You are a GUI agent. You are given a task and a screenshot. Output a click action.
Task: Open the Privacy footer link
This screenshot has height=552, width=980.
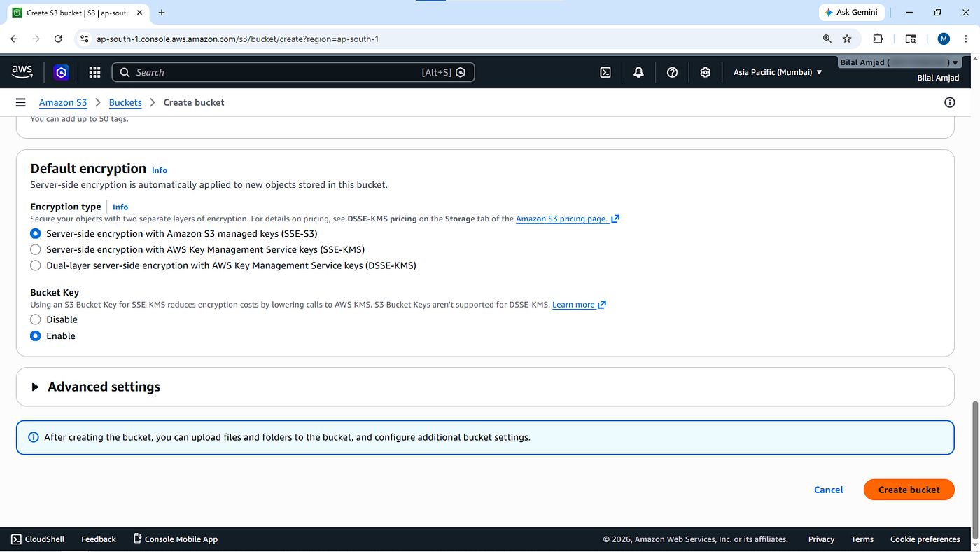(821, 539)
